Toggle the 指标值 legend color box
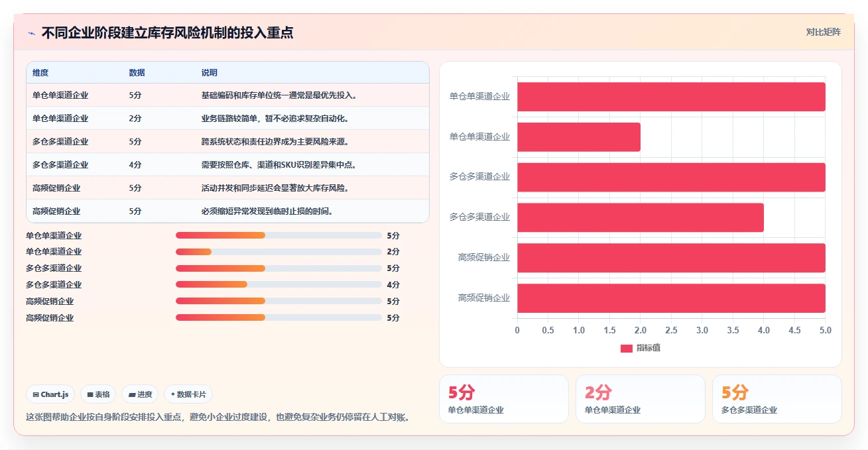 point(627,348)
